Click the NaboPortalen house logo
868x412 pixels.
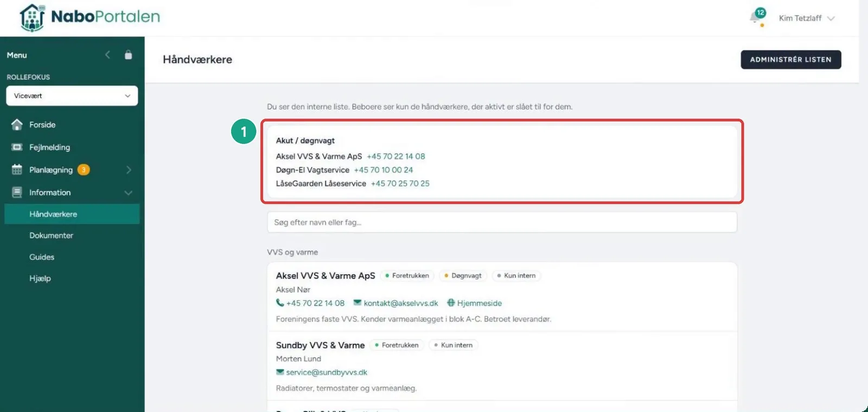click(x=32, y=17)
